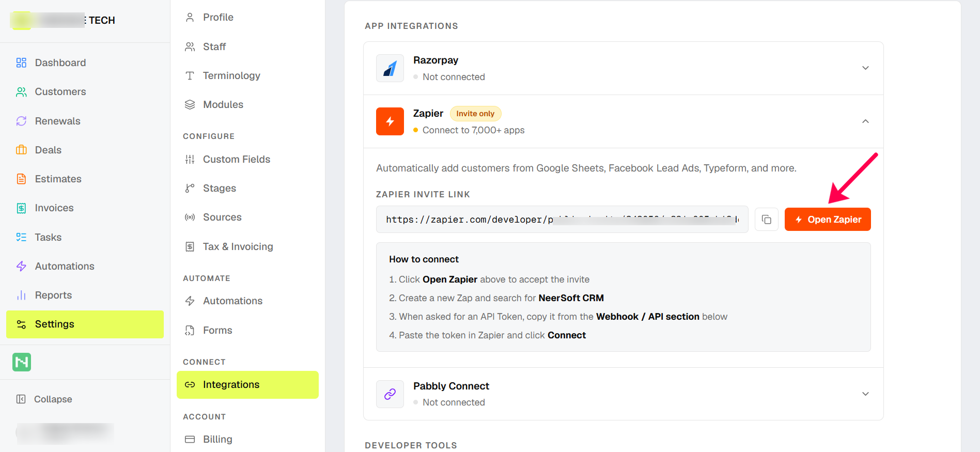Open the Invoices page
Screen dimensions: 980x452
(85, 208)
